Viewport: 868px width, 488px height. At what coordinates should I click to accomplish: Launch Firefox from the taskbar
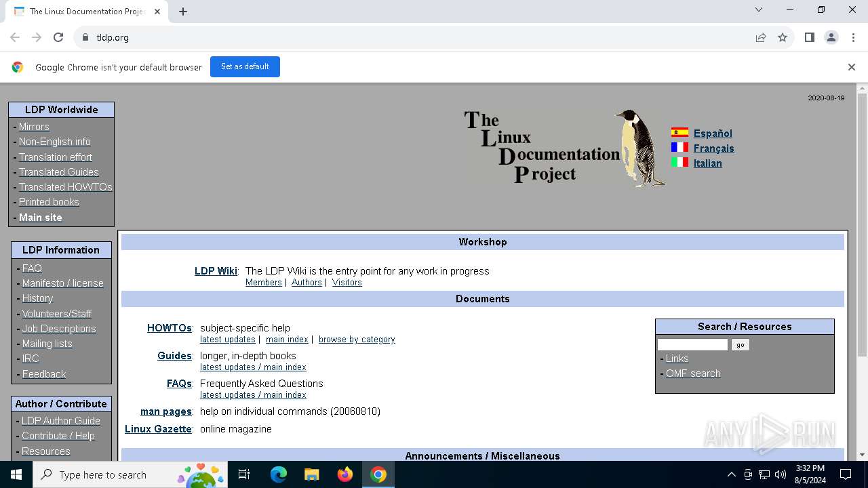coord(345,474)
